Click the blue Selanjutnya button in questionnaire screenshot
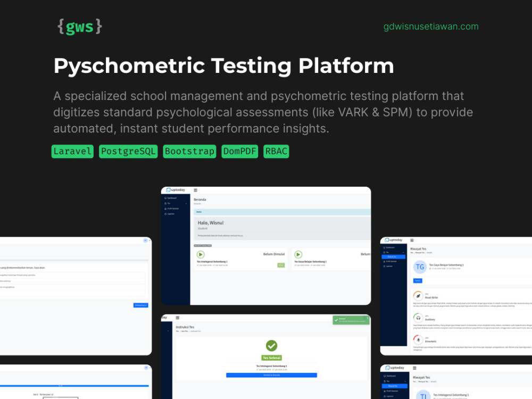The image size is (532, 399). [x=140, y=305]
